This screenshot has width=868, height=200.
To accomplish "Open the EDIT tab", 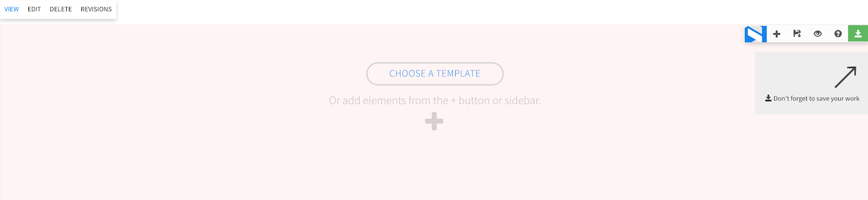I will (x=34, y=9).
